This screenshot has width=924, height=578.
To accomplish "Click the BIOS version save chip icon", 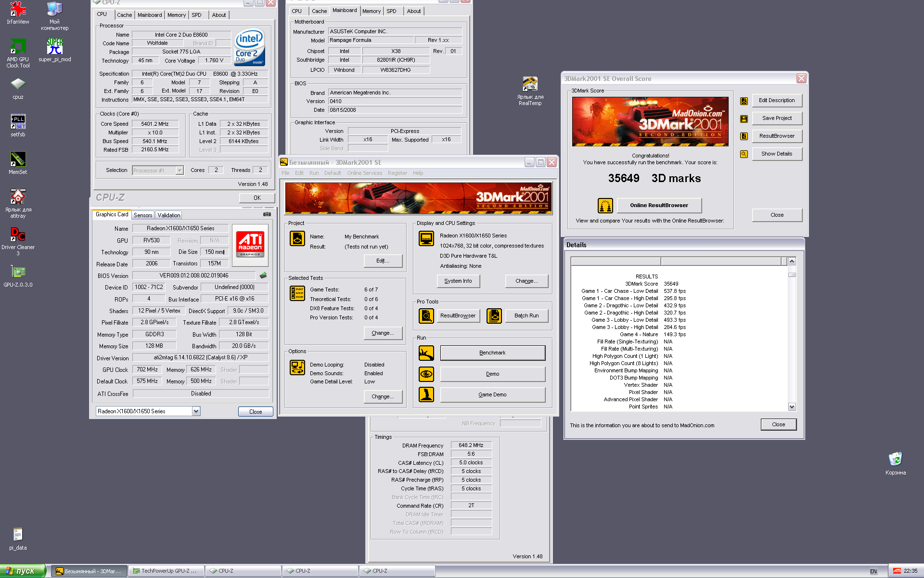I will click(x=263, y=276).
